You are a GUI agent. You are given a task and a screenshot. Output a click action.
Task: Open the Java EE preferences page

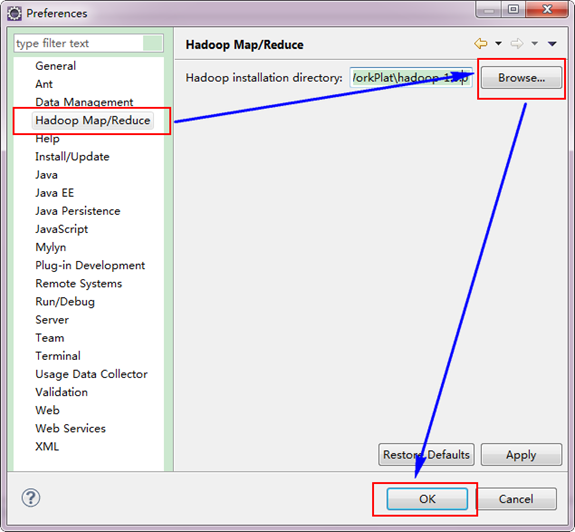point(55,193)
